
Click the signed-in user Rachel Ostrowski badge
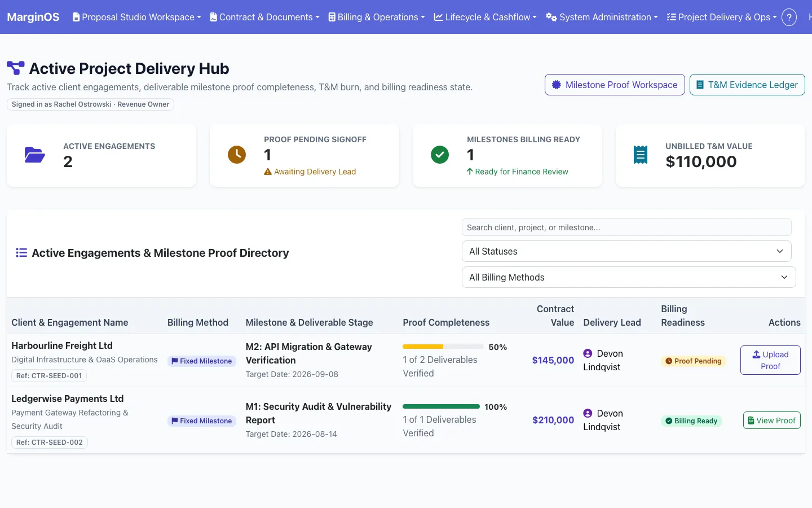coord(90,104)
